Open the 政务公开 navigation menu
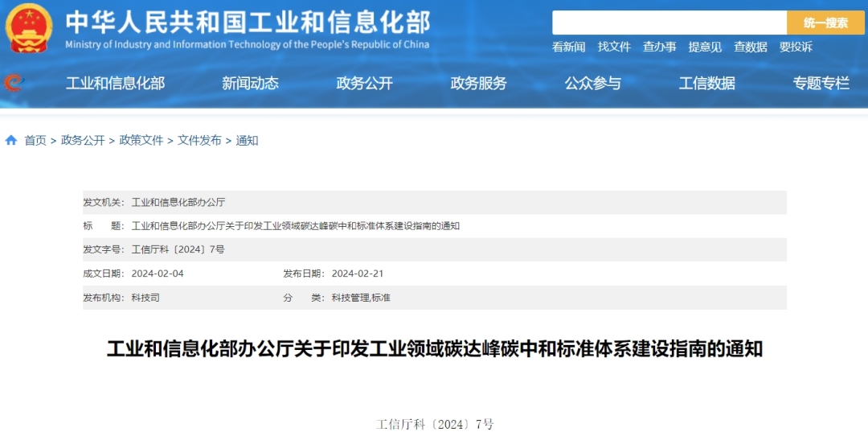 (x=364, y=83)
